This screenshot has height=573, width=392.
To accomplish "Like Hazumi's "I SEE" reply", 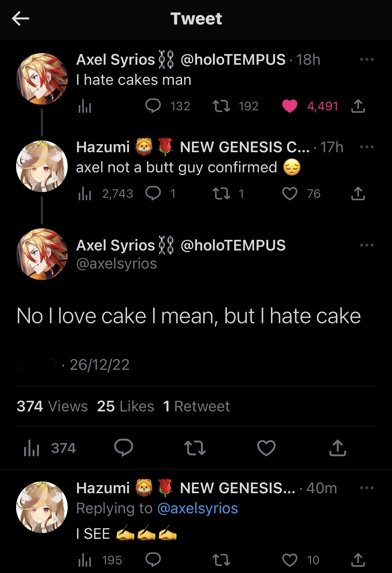I will tap(290, 560).
